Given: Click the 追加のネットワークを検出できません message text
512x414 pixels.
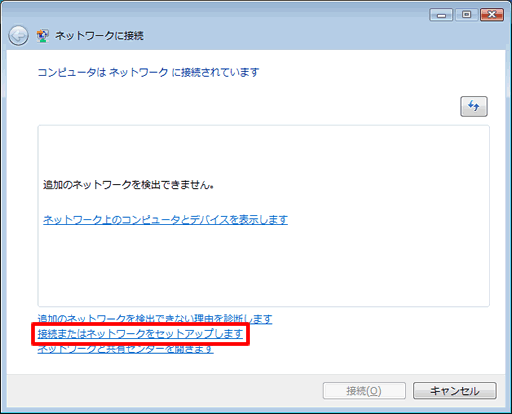Looking at the screenshot, I should [x=128, y=184].
